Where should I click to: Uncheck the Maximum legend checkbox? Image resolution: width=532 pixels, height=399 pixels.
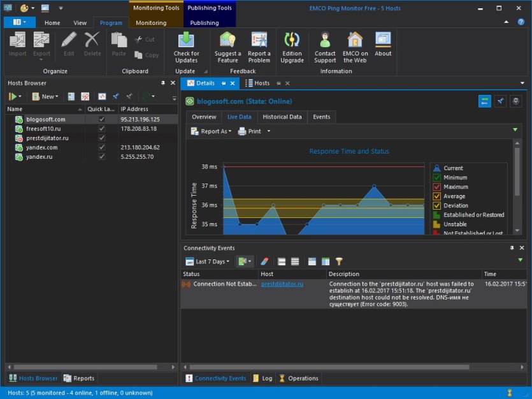tap(436, 187)
